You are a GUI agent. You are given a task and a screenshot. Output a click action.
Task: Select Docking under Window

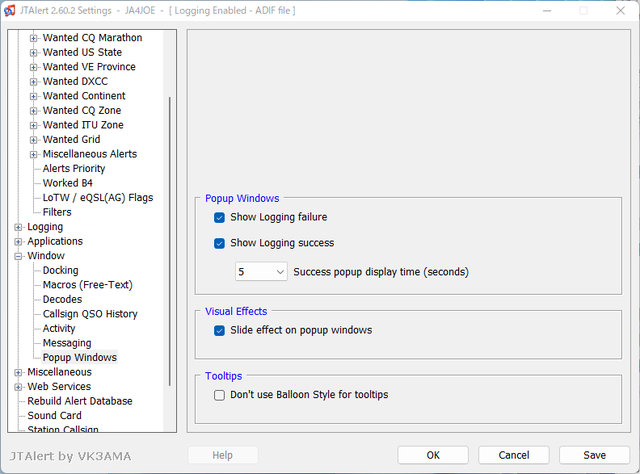tap(60, 270)
